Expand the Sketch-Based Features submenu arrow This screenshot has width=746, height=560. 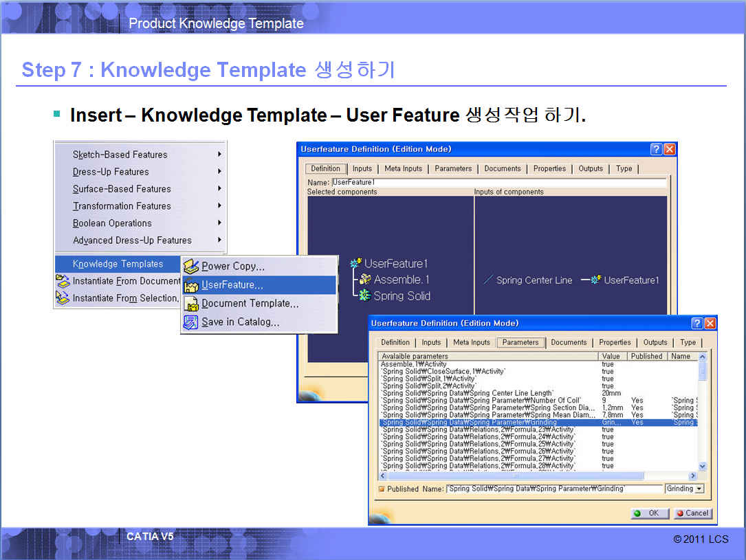[x=219, y=155]
